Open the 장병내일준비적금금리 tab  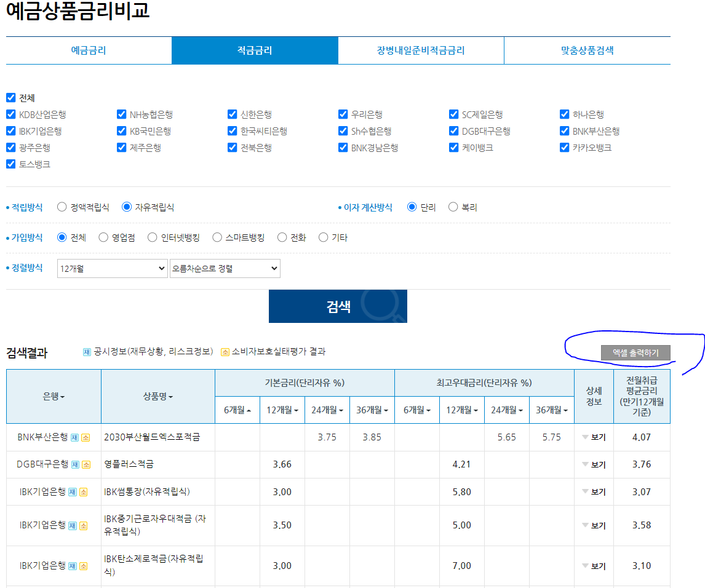click(421, 50)
